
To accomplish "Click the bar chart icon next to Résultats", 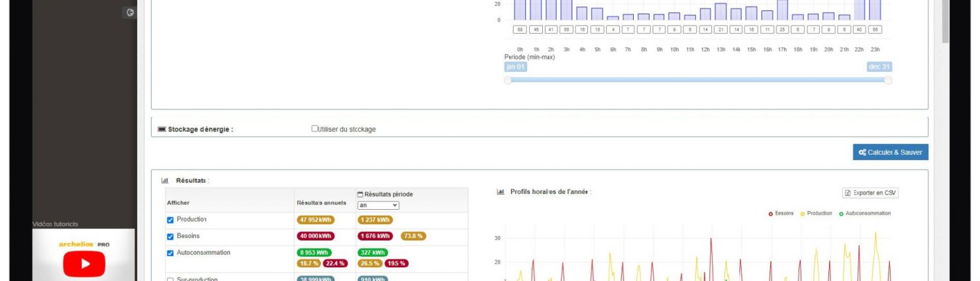I will pos(165,180).
